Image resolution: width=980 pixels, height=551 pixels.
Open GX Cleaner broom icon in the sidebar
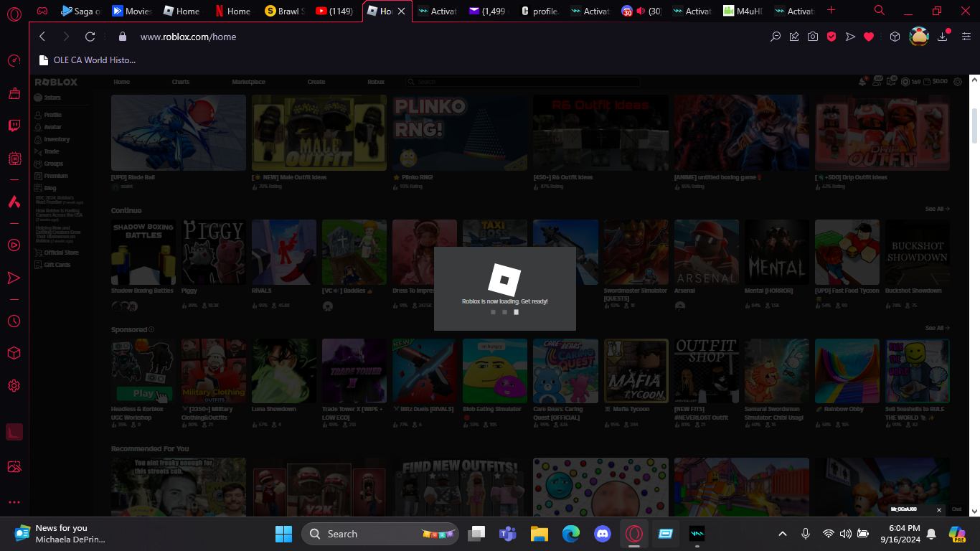click(14, 93)
